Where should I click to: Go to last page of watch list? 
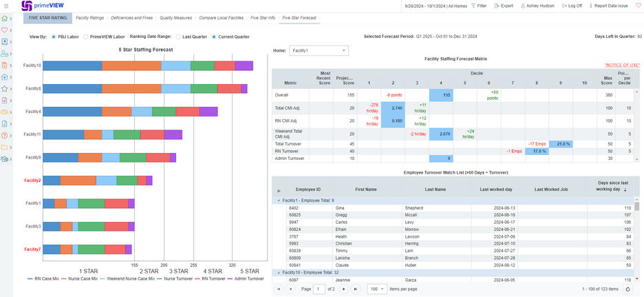355,289
